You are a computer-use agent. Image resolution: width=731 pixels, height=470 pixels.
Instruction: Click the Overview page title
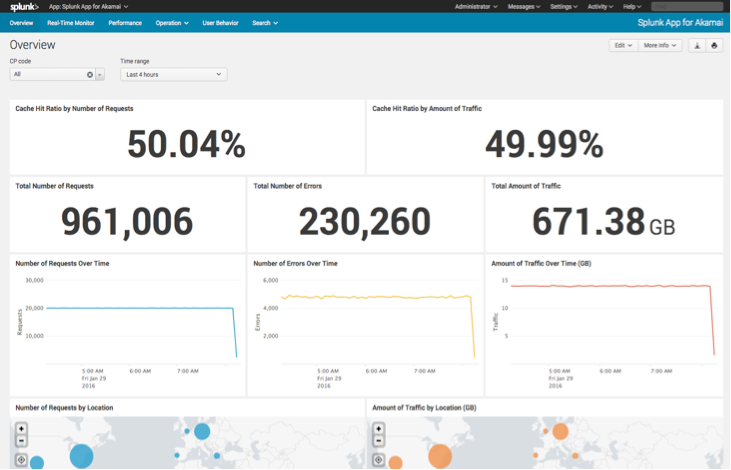pos(32,45)
